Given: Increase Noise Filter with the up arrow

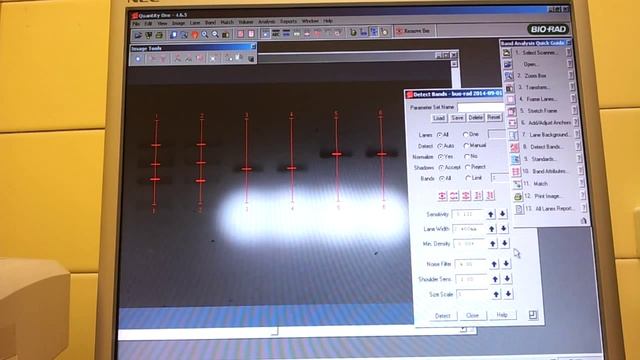Looking at the screenshot, I should coord(494,264).
